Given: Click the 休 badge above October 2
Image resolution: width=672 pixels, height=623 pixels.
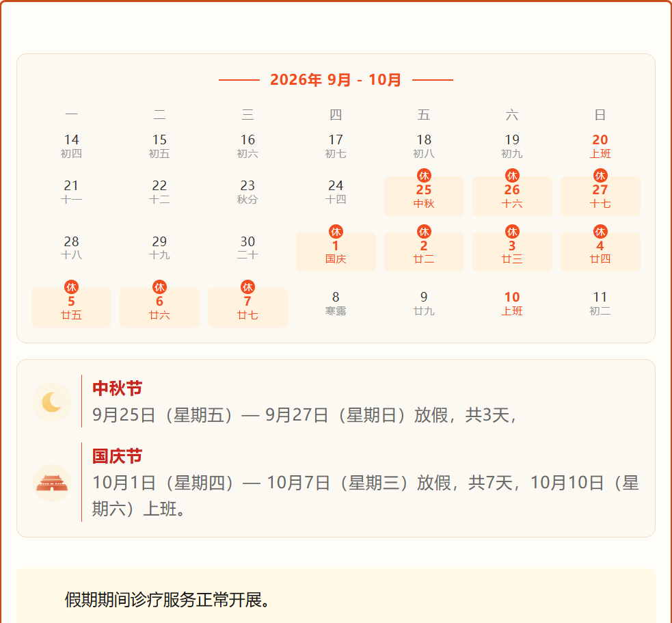Looking at the screenshot, I should pos(424,232).
